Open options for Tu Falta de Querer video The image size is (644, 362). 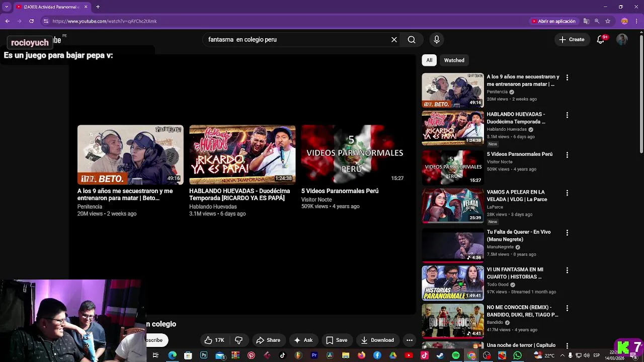(567, 233)
